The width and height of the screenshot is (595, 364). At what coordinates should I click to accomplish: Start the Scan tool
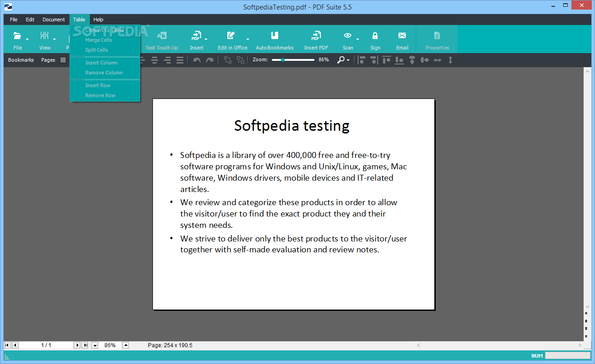(x=348, y=39)
